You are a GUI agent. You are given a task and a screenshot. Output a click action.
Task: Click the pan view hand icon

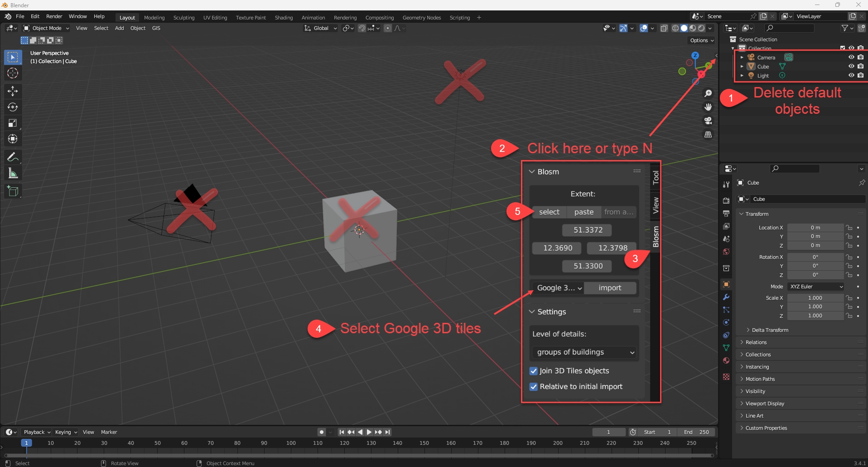click(708, 107)
